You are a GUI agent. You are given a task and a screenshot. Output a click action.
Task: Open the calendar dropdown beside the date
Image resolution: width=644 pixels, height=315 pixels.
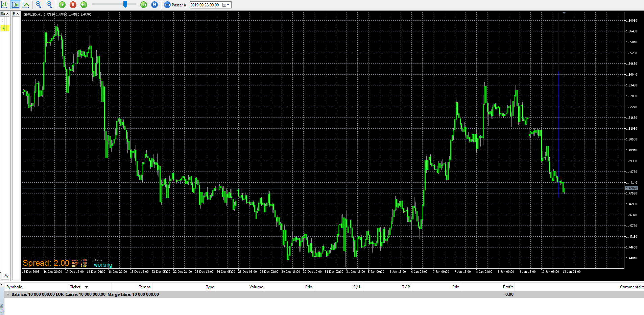click(x=226, y=5)
